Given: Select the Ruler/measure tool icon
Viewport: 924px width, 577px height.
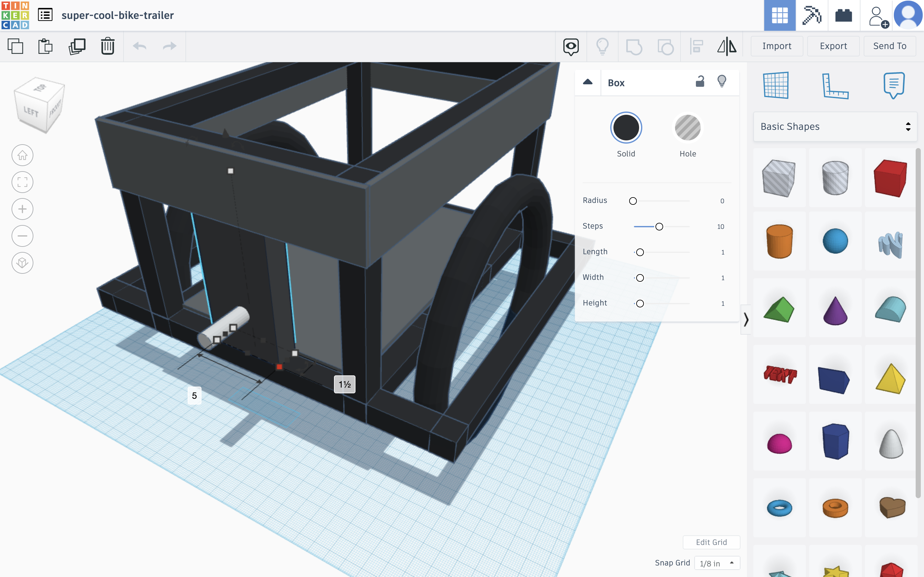Looking at the screenshot, I should point(834,84).
